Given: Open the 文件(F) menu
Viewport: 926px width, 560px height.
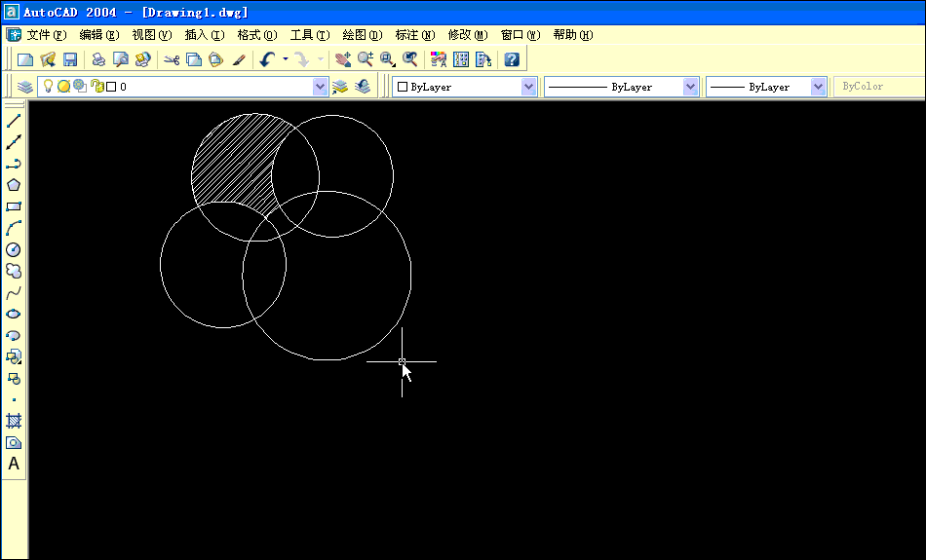Looking at the screenshot, I should tap(47, 35).
